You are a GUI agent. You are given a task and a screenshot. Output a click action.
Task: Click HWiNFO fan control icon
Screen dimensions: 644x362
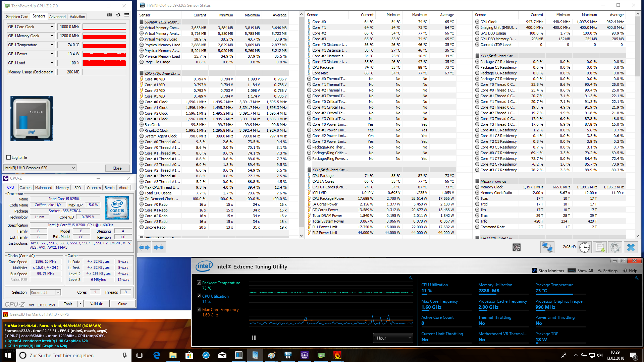pyautogui.click(x=517, y=247)
